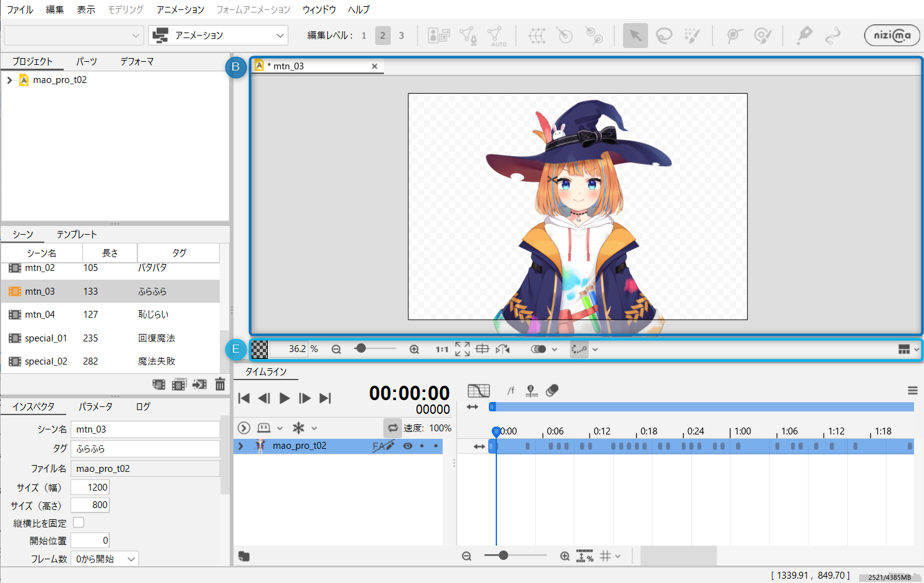This screenshot has height=583, width=924.
Task: Select the arrow selection tool in toolbar
Action: tap(635, 36)
